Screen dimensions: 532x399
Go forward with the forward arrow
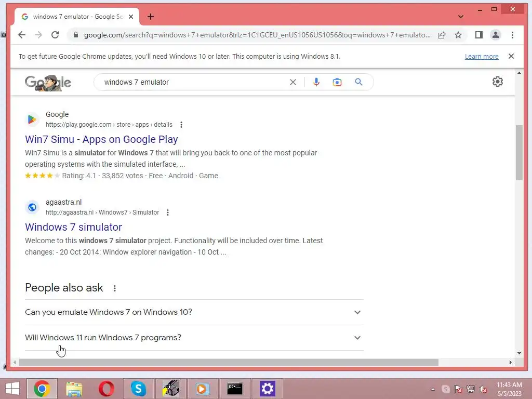coord(38,35)
